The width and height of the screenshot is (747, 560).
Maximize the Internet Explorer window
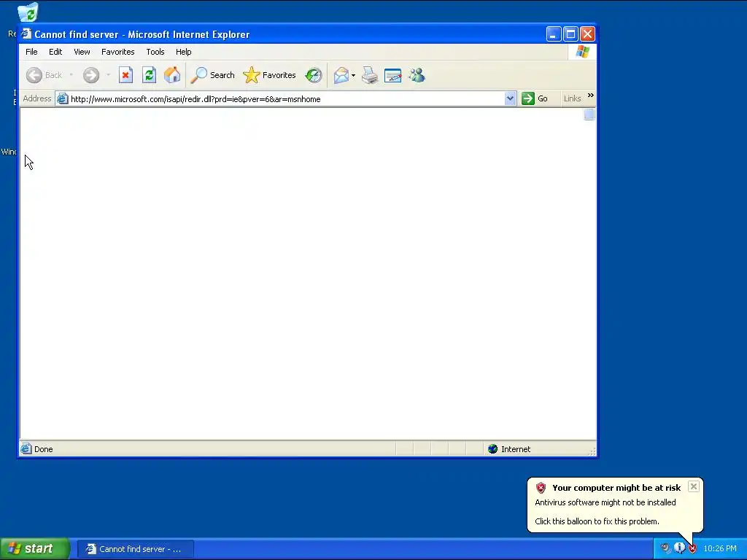570,34
